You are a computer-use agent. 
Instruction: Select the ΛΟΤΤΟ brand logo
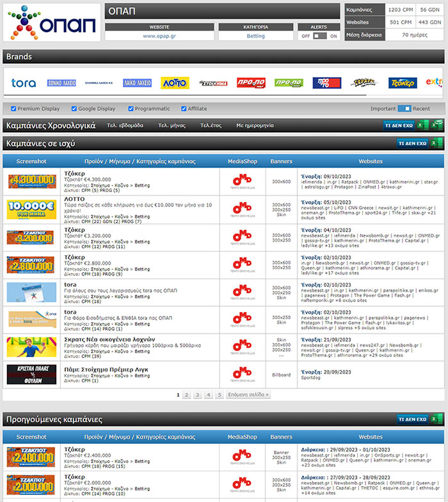coord(174,83)
